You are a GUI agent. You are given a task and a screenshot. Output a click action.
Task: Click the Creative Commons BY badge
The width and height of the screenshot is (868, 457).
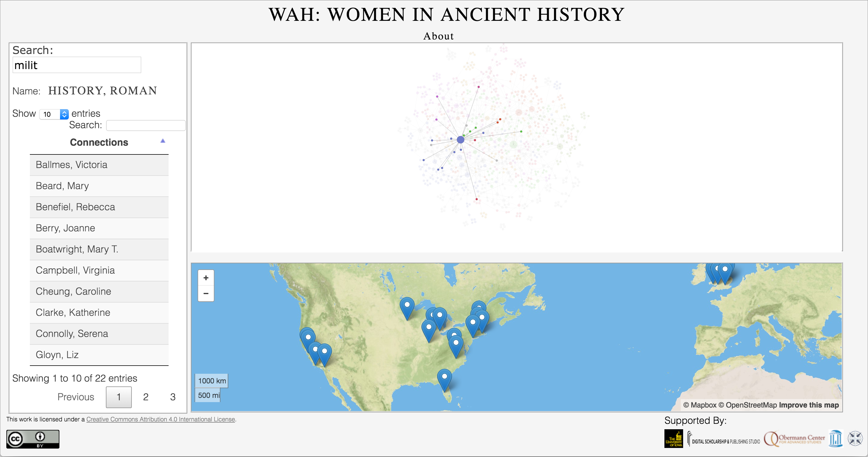pyautogui.click(x=33, y=439)
